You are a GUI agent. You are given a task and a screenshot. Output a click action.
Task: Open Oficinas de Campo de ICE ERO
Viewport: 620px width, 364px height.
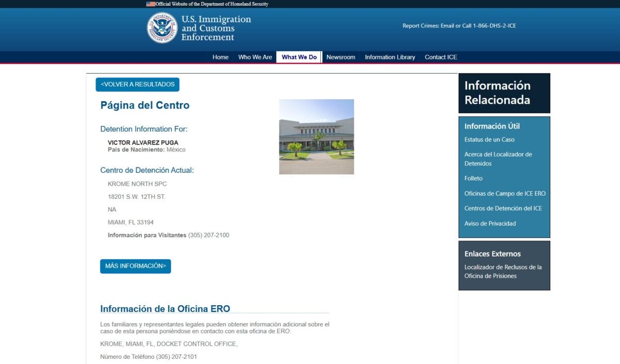(x=505, y=194)
